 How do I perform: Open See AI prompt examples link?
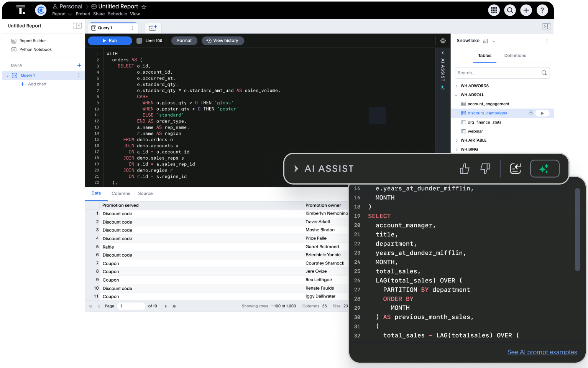coord(542,352)
